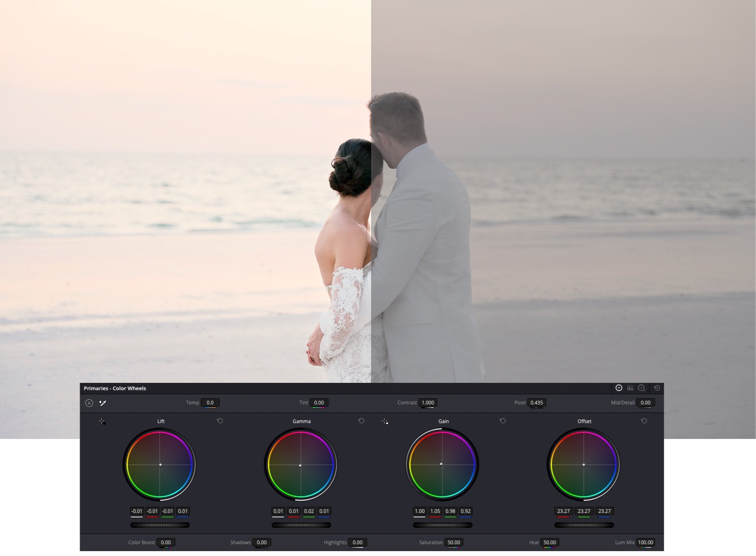Viewport: 756px width, 556px height.
Task: Click the Highlights value field
Action: tap(357, 543)
